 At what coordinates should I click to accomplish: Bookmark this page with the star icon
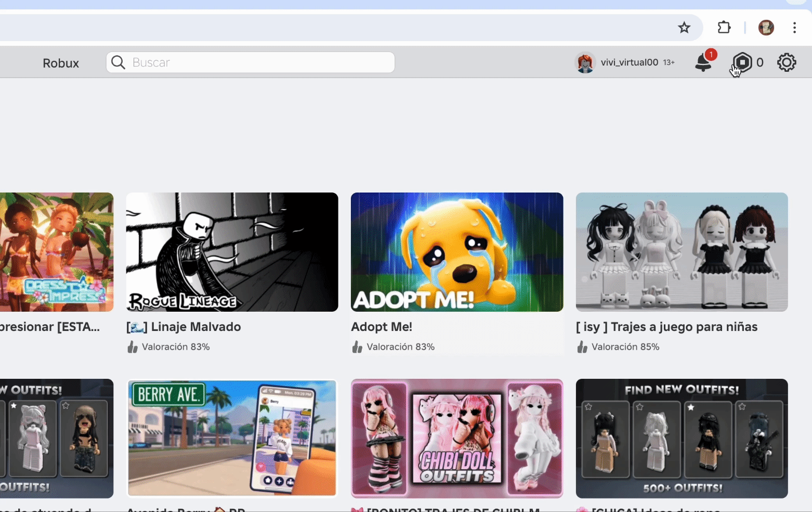tap(684, 28)
